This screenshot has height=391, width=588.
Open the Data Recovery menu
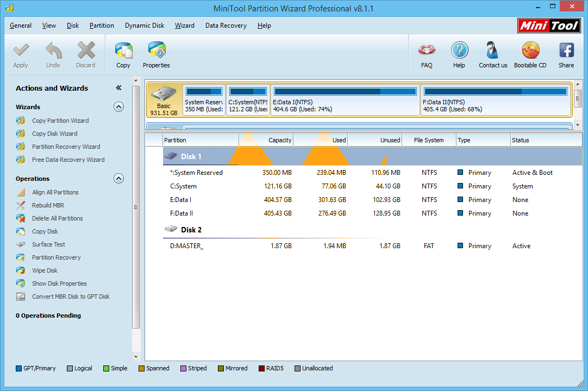coord(226,26)
